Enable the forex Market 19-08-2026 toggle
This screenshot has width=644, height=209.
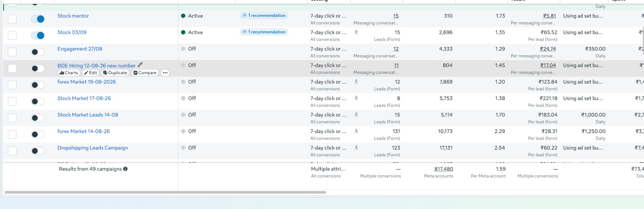38,85
